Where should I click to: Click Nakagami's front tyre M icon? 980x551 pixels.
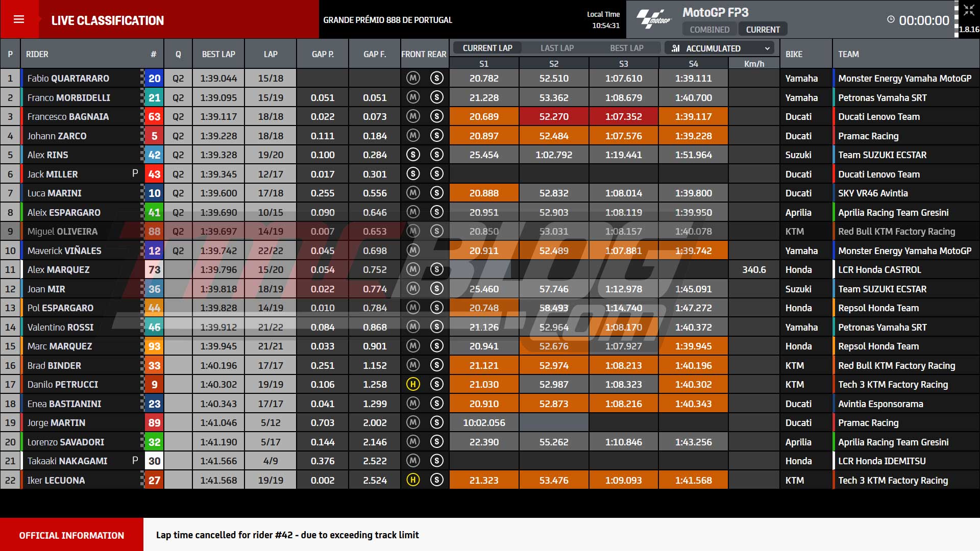click(x=413, y=461)
